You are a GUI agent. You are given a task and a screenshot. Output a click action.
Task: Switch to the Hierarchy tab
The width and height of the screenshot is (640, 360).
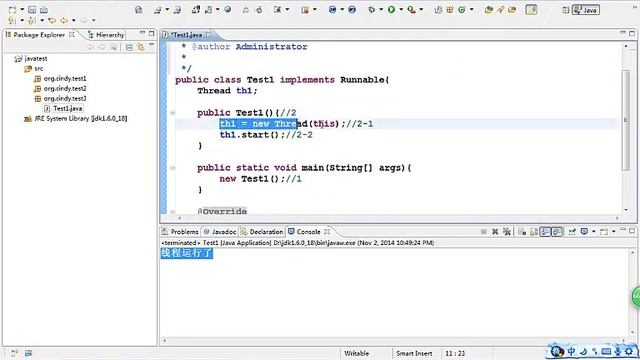[x=106, y=35]
